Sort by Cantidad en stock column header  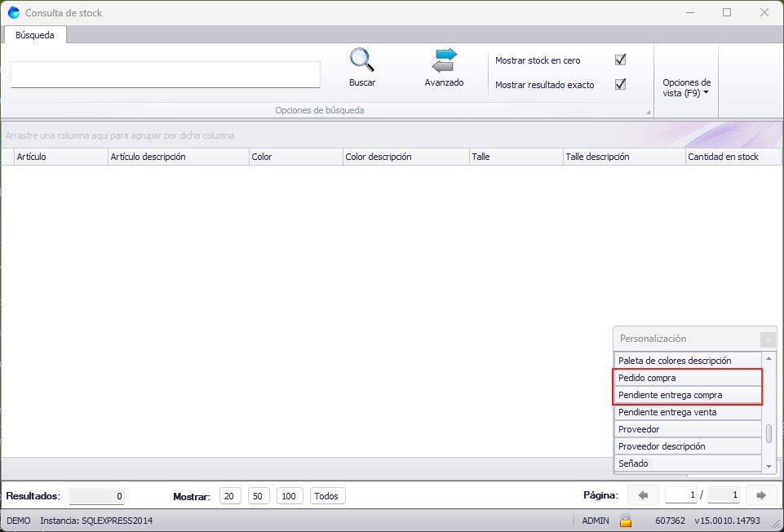(723, 157)
